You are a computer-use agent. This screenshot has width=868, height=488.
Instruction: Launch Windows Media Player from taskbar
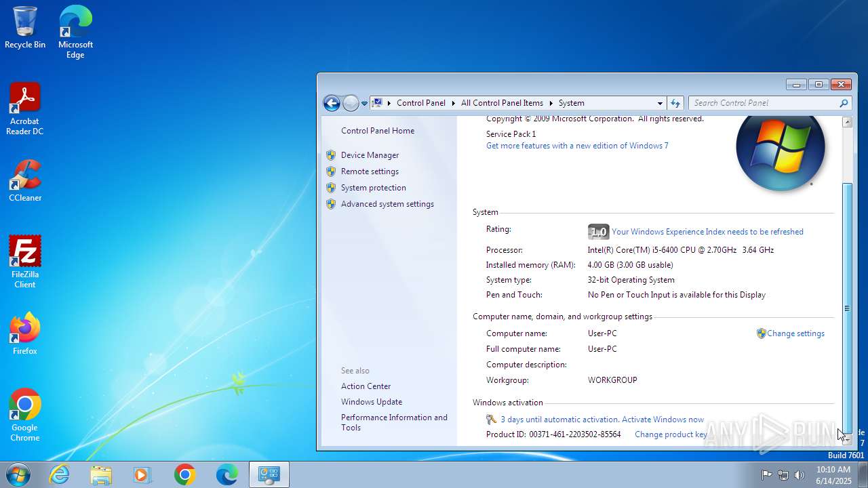[x=143, y=474]
